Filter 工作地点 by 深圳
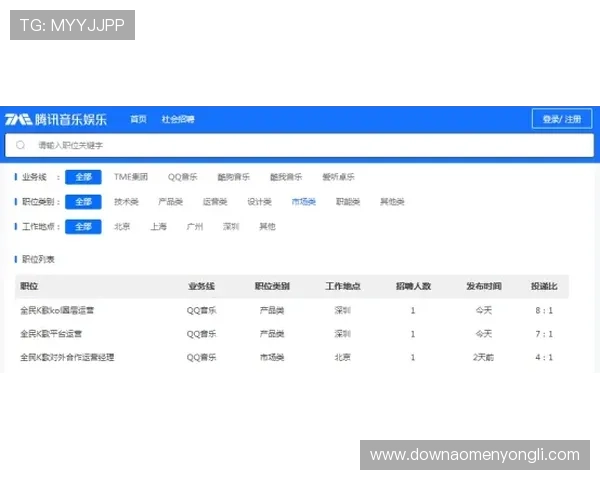The height and width of the screenshot is (480, 600). 231,227
